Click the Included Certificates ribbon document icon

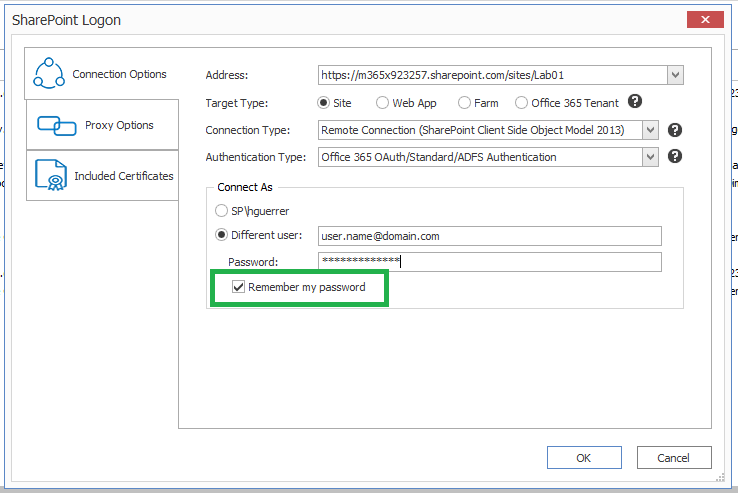[51, 175]
